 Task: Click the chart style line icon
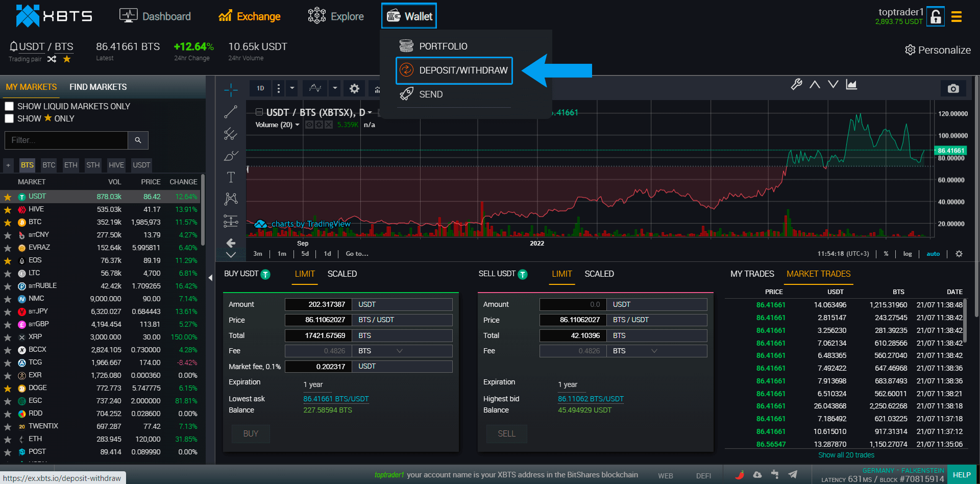(x=315, y=88)
